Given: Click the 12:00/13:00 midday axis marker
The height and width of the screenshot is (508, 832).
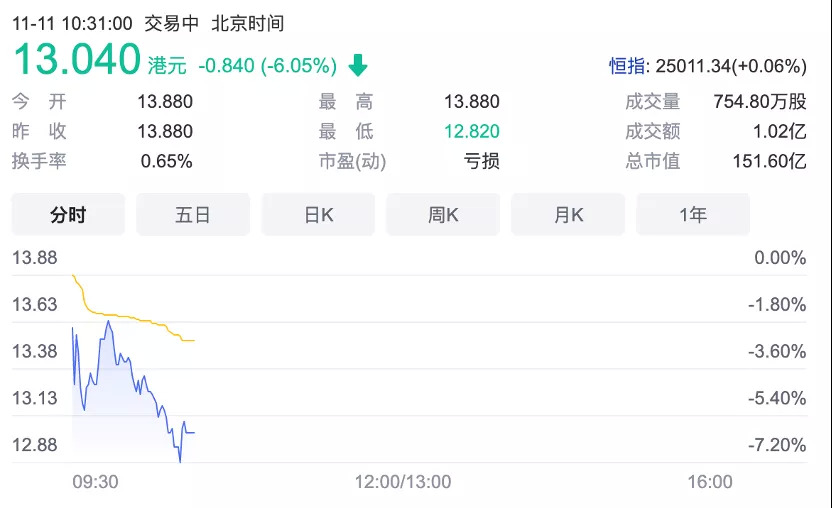Looking at the screenshot, I should (402, 482).
